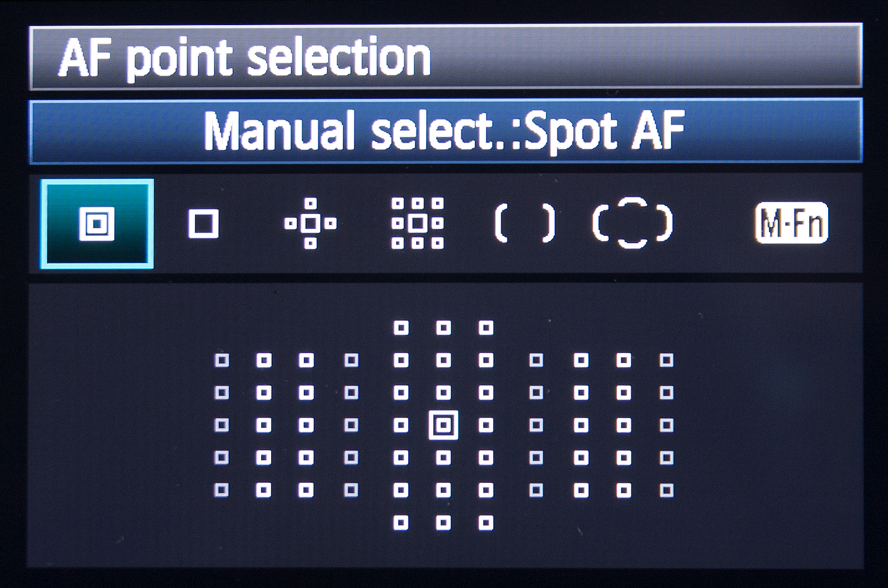
Task: Pick the leftmost AF point in the middle row
Action: point(222,425)
